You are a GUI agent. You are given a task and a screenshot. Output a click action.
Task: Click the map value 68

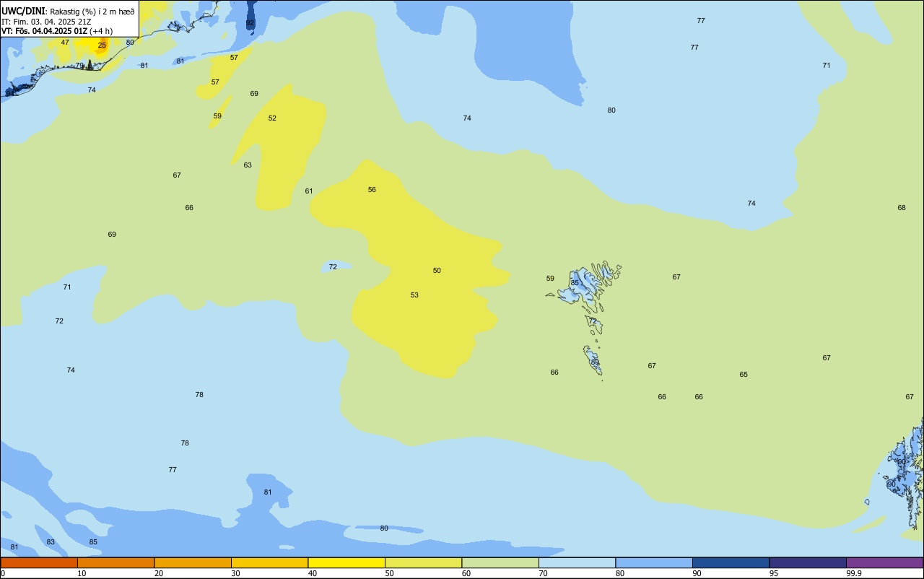pos(902,208)
